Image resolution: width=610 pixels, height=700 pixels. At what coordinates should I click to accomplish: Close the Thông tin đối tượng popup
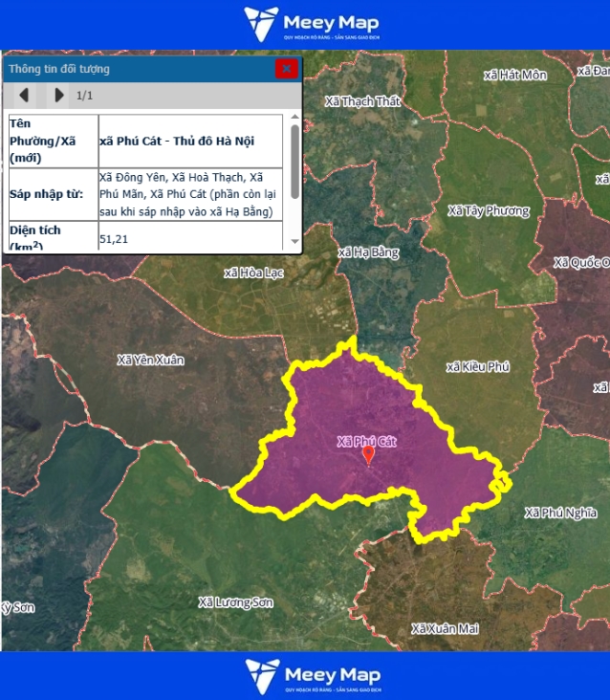tap(286, 69)
